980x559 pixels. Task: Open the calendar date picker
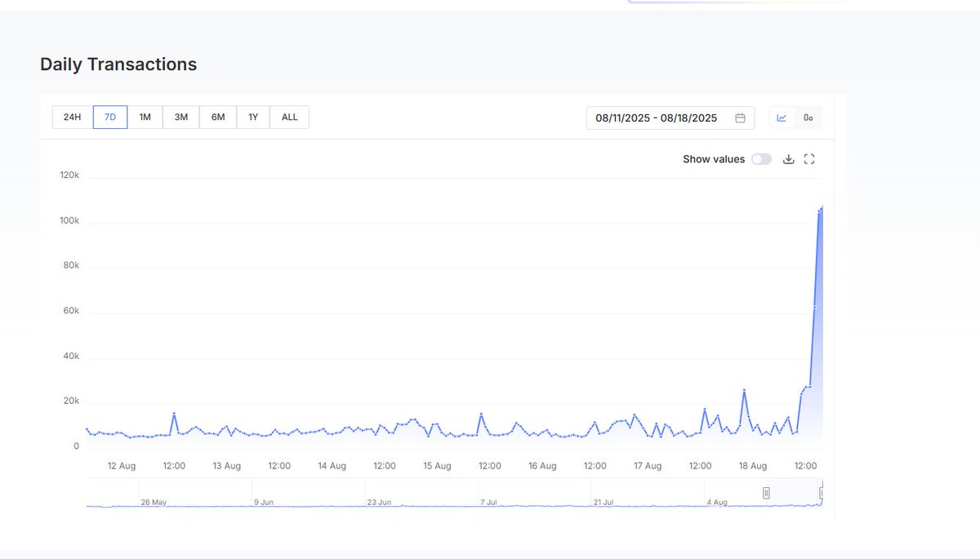(740, 118)
